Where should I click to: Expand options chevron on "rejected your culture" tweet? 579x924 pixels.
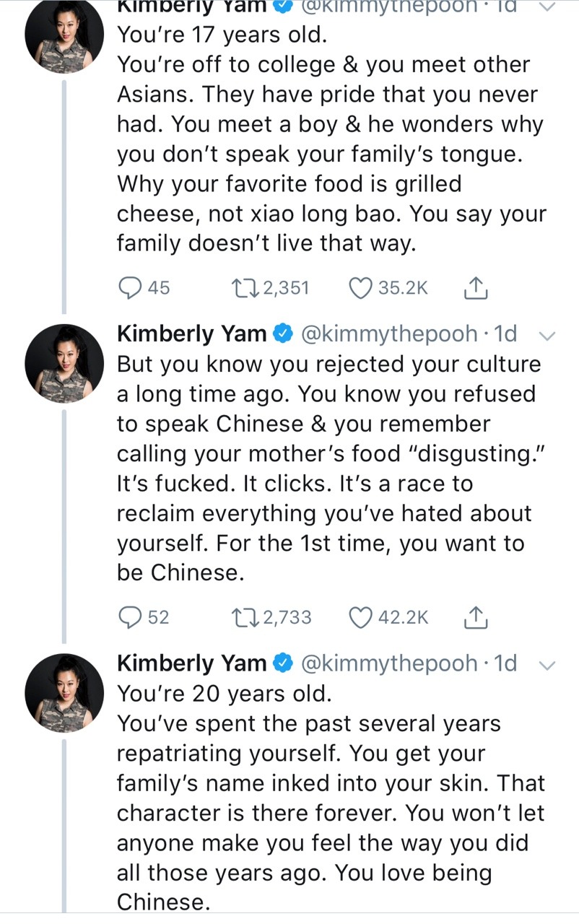point(547,334)
